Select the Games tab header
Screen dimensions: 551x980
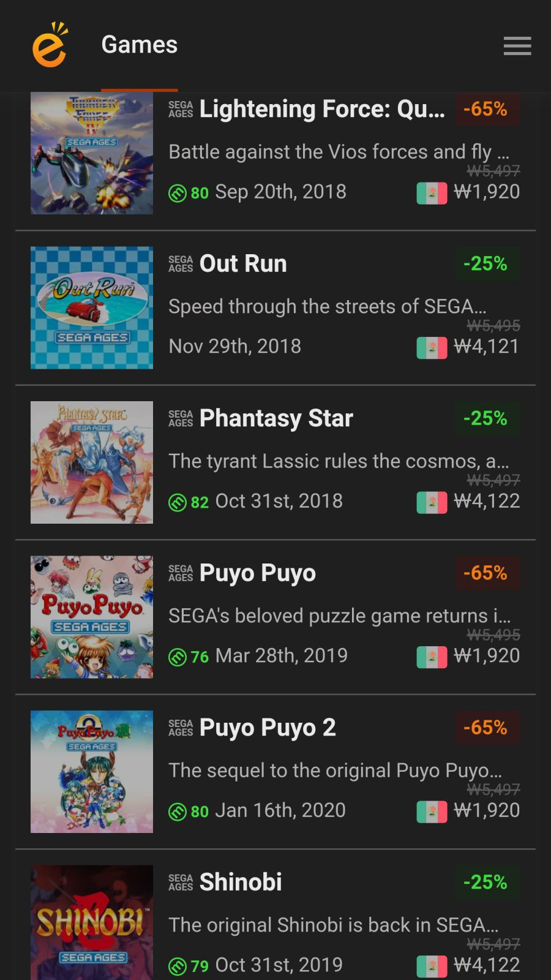click(x=140, y=45)
